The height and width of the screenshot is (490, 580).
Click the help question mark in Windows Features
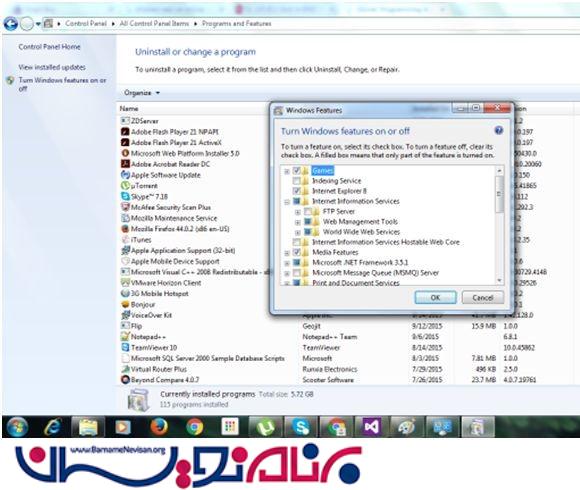(x=499, y=131)
